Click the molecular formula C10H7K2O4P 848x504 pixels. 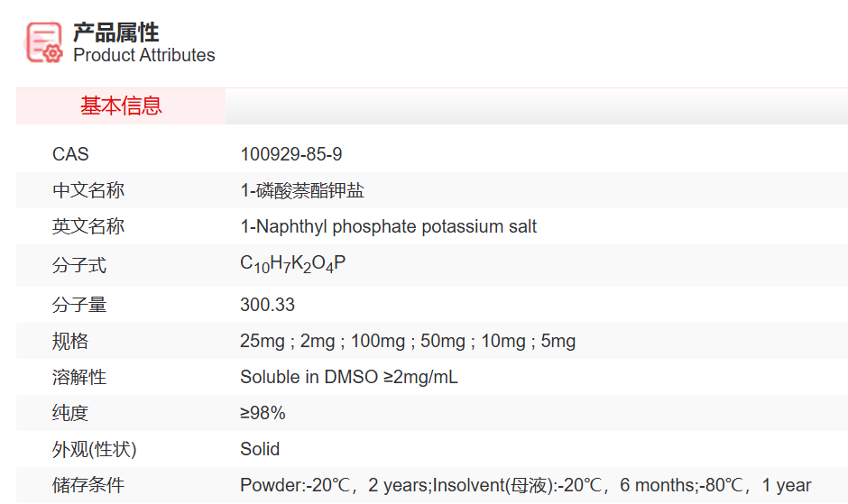292,264
